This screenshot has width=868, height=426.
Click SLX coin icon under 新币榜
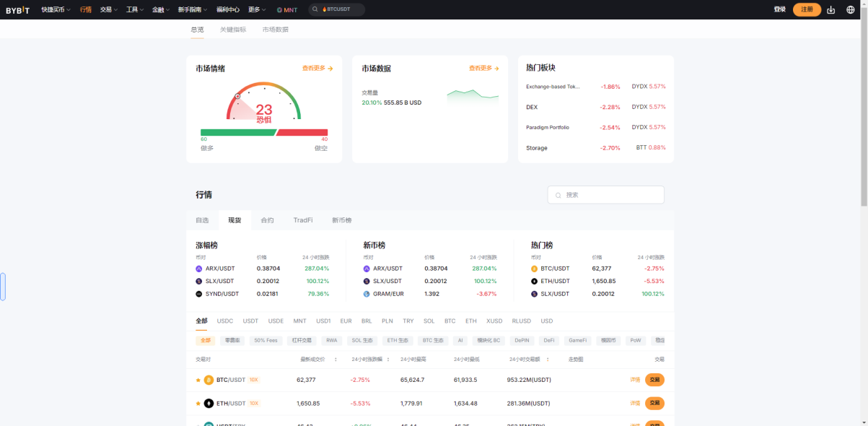click(367, 281)
